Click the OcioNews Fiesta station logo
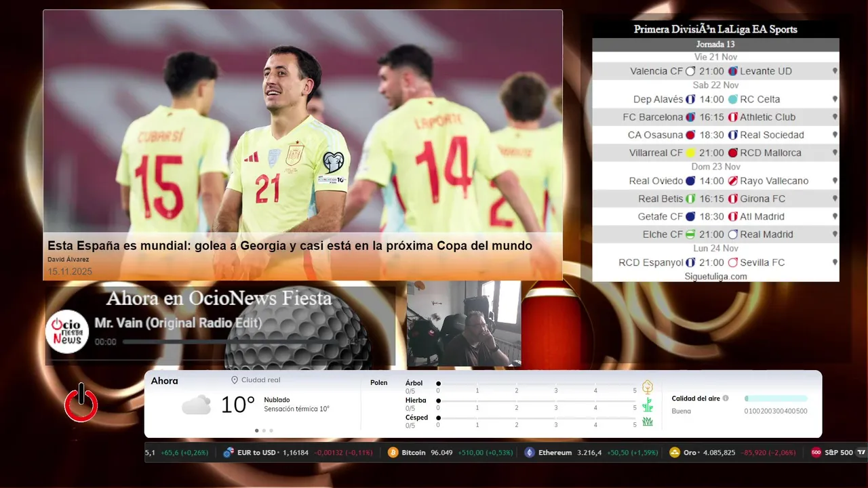Screen dimensions: 868x488 point(67,331)
